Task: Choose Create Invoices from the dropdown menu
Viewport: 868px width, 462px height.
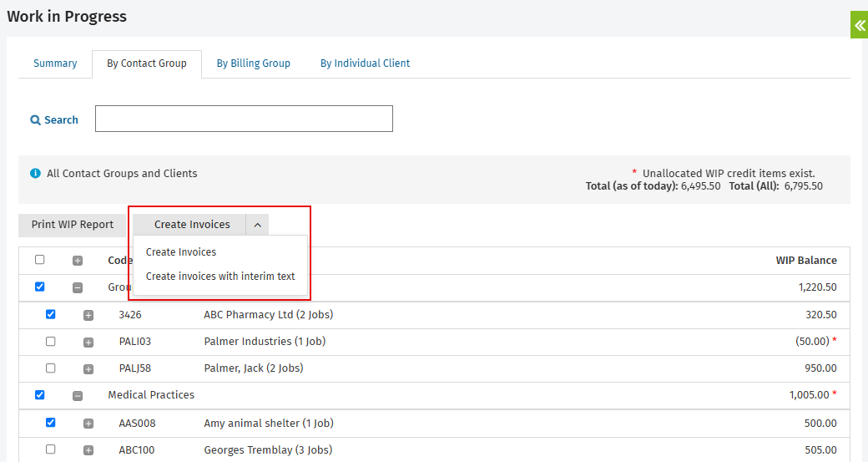Action: [x=181, y=252]
